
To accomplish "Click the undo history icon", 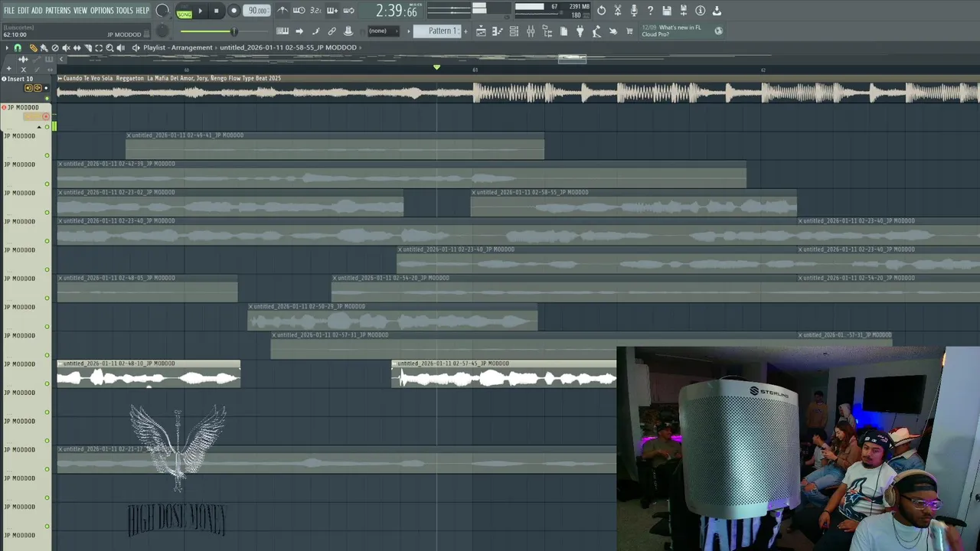I will [x=601, y=11].
